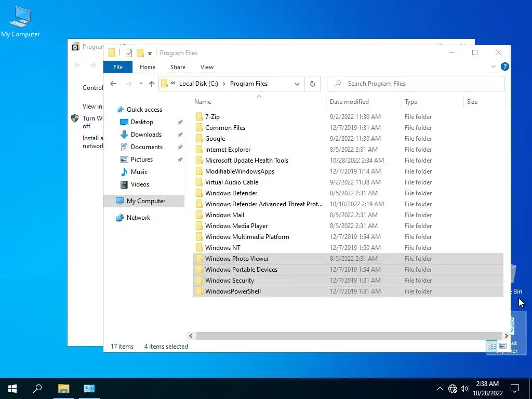The width and height of the screenshot is (532, 399).
Task: Click the horizontal scrollbar track
Action: click(349, 336)
